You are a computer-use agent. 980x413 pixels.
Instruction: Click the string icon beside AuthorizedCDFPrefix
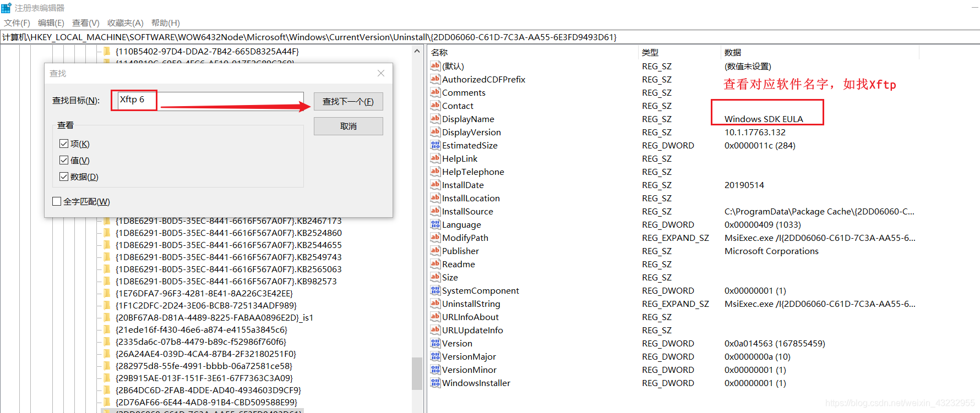pos(435,79)
